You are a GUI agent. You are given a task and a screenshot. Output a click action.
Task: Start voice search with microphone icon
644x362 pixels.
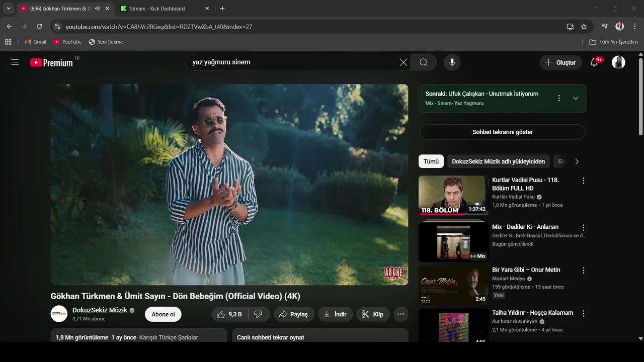click(452, 62)
